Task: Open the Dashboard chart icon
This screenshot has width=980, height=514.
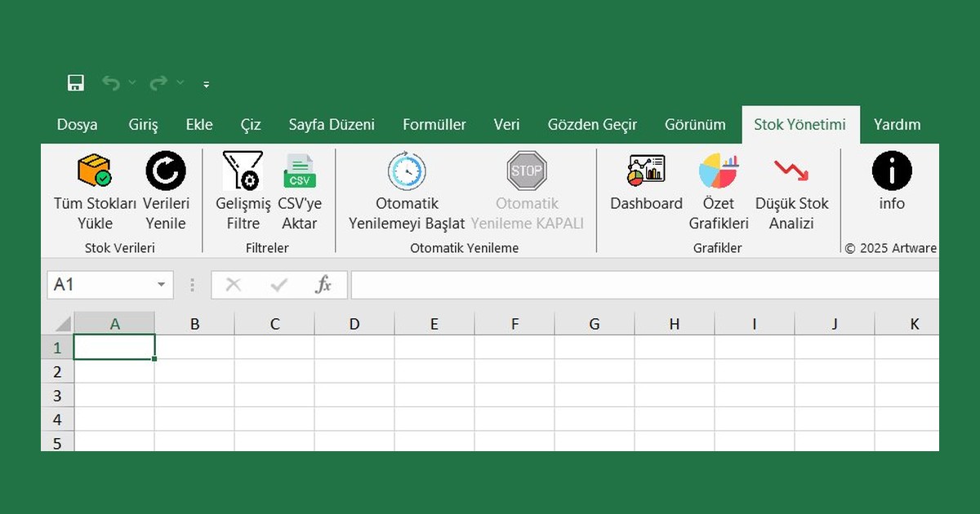Action: [x=645, y=170]
